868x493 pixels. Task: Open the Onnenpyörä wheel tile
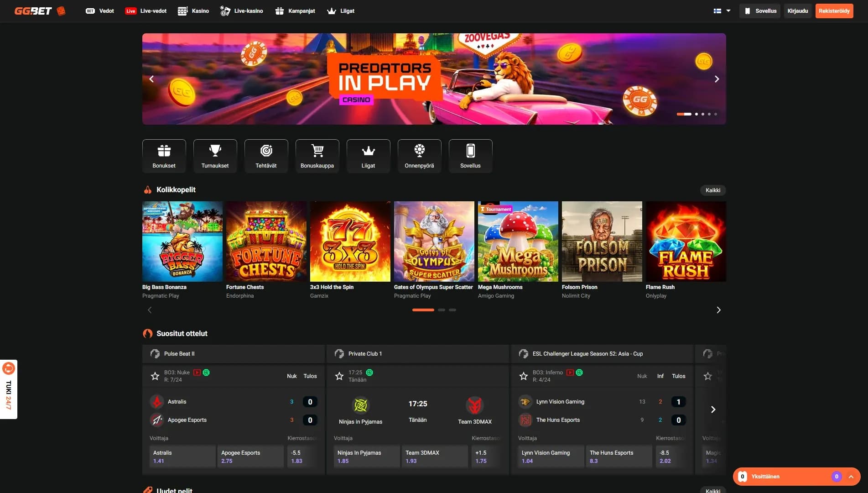click(x=420, y=156)
